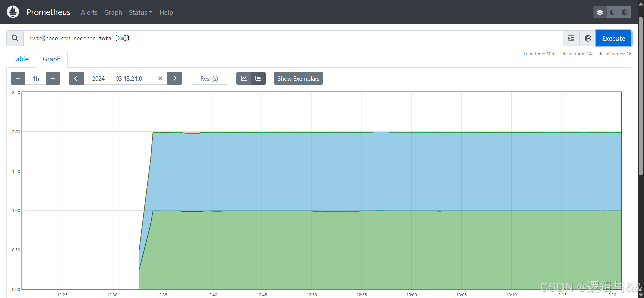Click the page vertical scrollbar thumb
This screenshot has height=298, width=644.
pos(641,96)
